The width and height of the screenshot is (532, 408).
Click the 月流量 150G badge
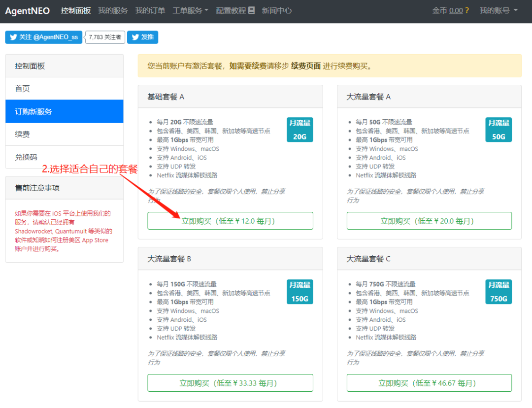tap(299, 292)
